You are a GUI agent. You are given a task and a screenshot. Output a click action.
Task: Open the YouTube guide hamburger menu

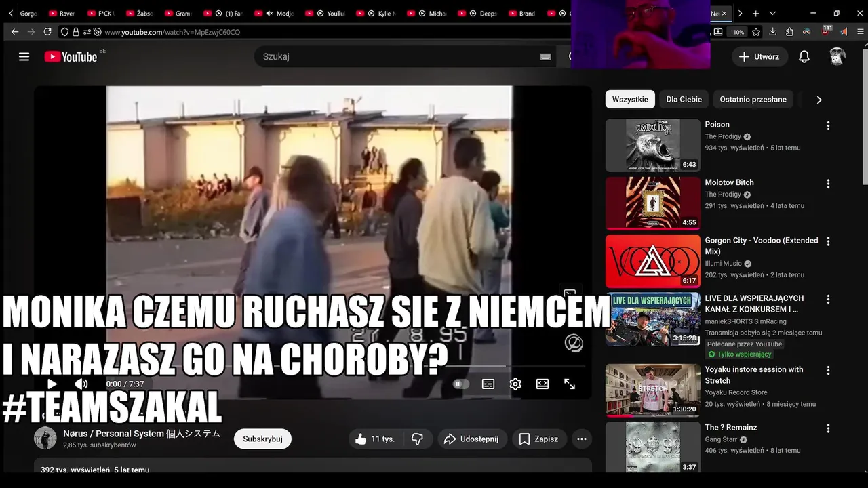pyautogui.click(x=24, y=57)
